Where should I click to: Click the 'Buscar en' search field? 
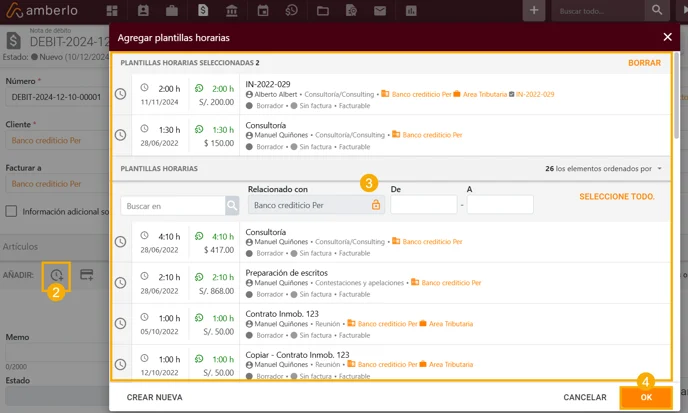tap(173, 206)
